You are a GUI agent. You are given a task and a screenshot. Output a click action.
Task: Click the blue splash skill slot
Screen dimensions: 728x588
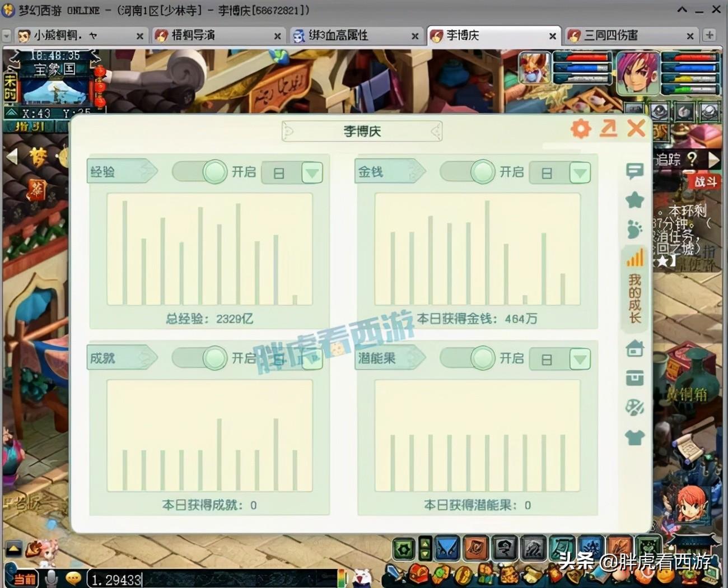[591, 549]
